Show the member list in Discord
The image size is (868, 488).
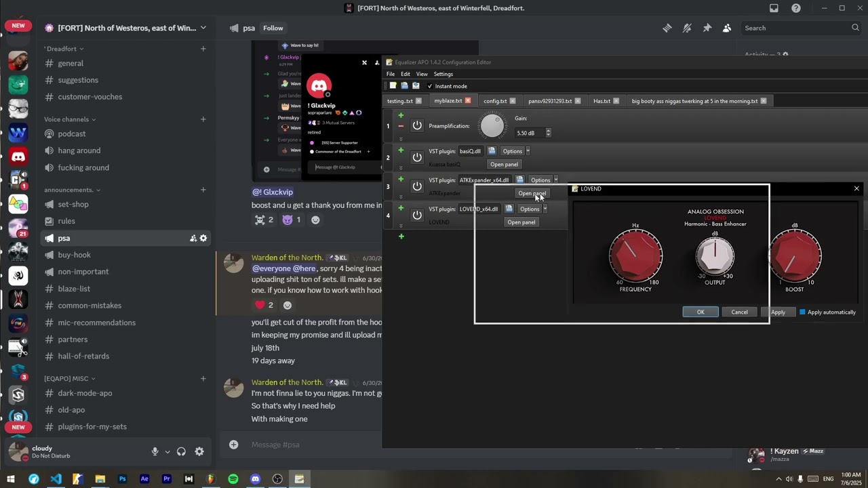(x=727, y=28)
